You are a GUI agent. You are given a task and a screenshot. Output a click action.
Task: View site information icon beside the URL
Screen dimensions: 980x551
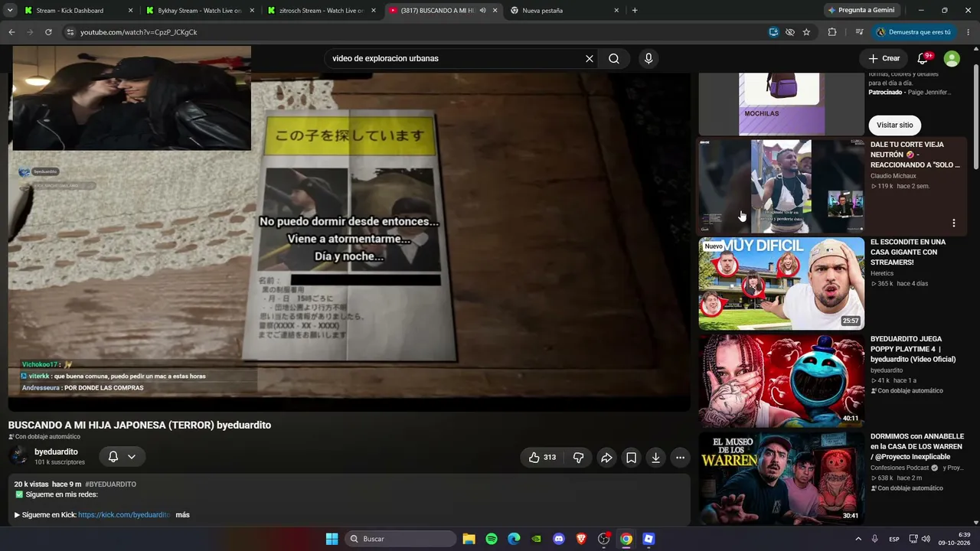pos(70,32)
